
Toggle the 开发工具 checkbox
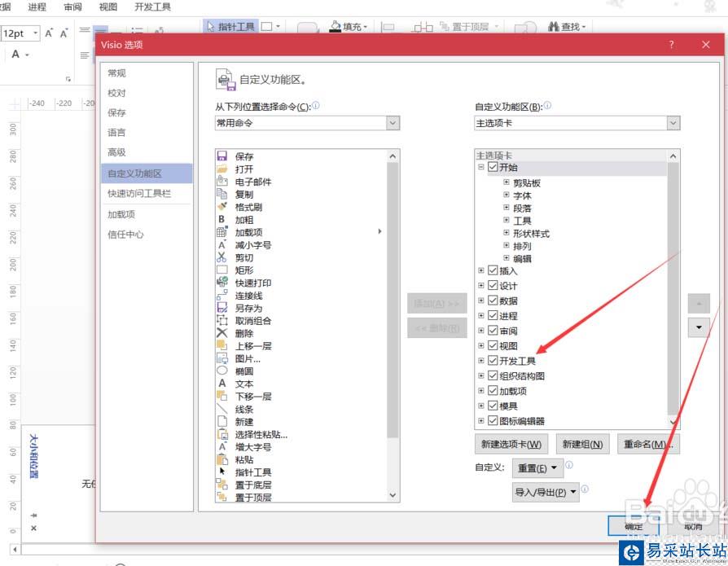[x=493, y=360]
